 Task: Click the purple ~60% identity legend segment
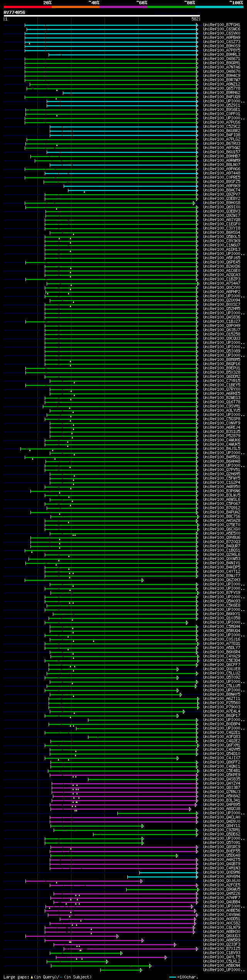tap(123, 7)
